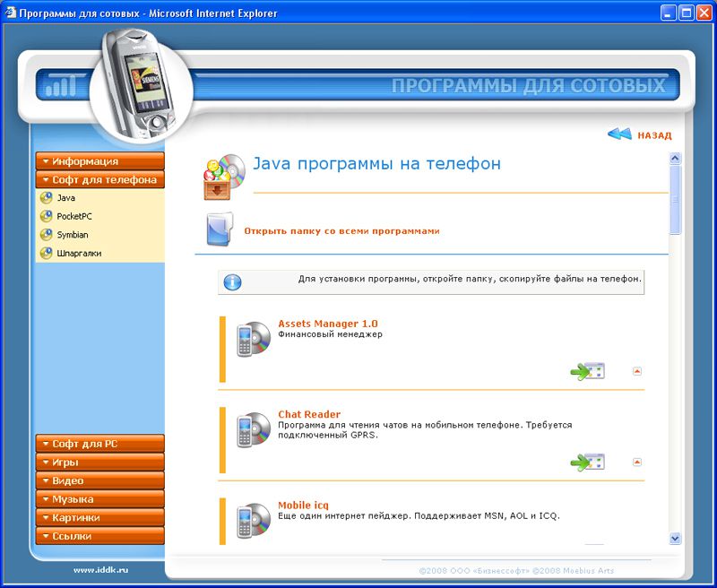Click the НАЗАД link
Viewport: 717px width, 588px height.
click(x=654, y=135)
